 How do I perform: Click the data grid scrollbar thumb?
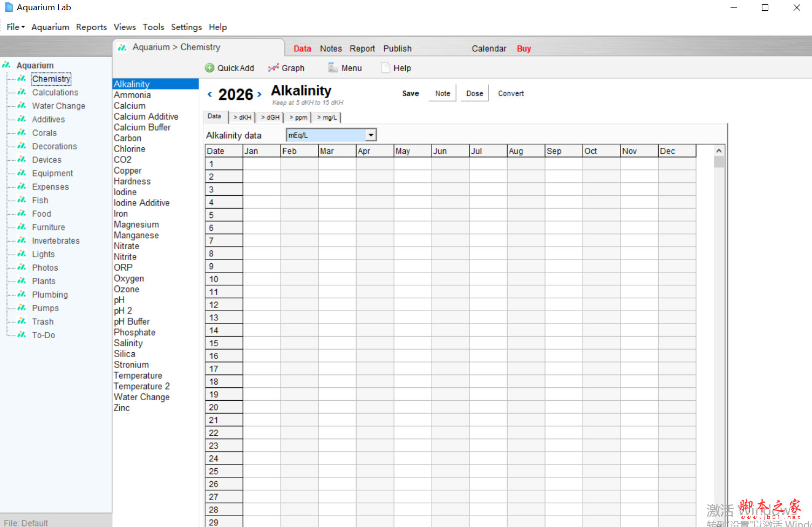[x=719, y=162]
